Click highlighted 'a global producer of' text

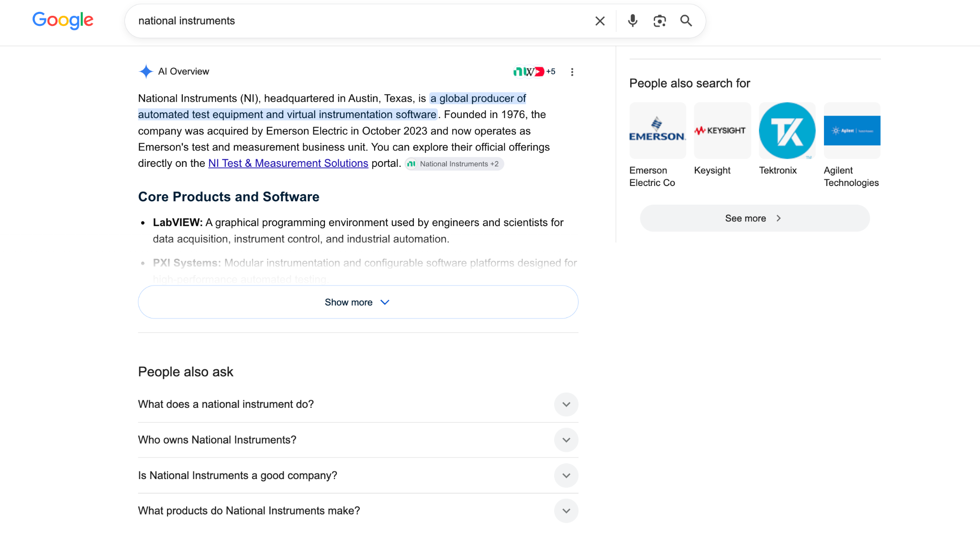(x=478, y=98)
